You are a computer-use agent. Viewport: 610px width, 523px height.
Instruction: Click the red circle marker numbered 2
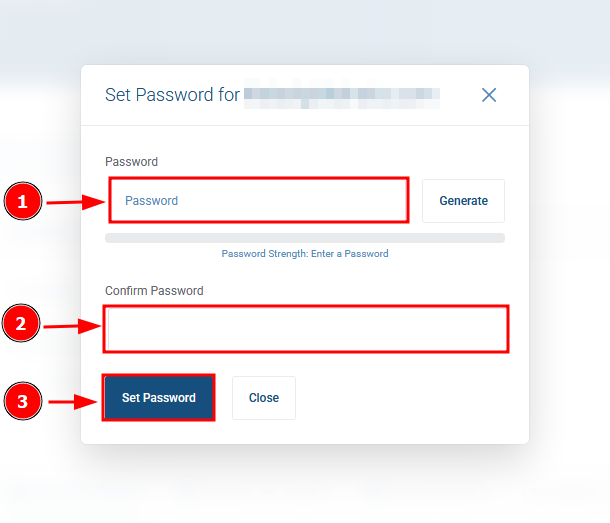point(21,323)
